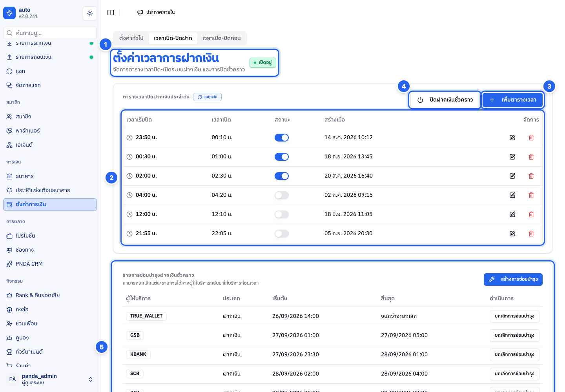Enable the 12:00 น. schedule toggle
Screen dimensions: 565x392
(282, 214)
